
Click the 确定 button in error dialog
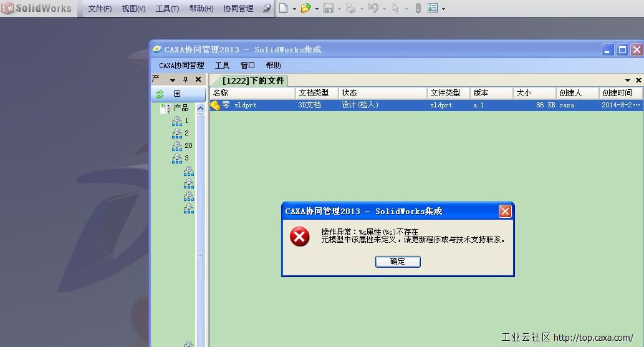[x=398, y=261]
